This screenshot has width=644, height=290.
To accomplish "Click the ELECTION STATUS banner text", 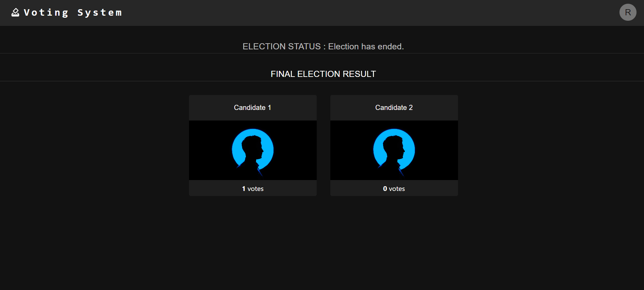I will tap(323, 46).
